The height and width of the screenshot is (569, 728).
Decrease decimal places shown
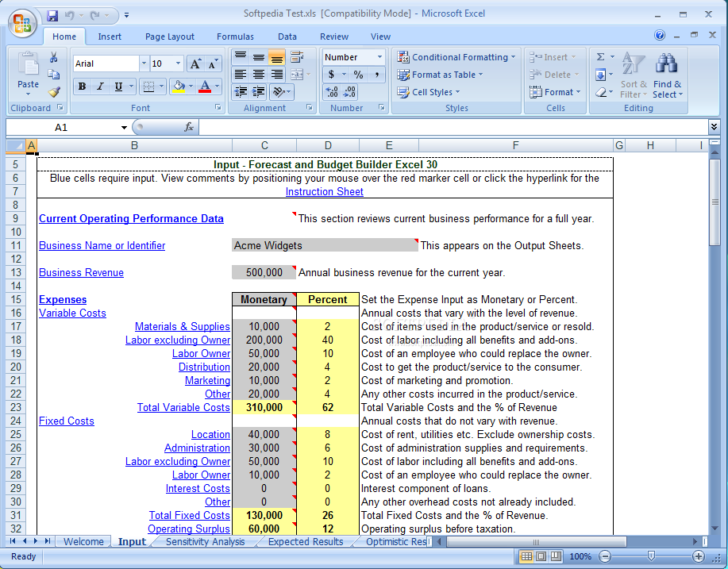[x=349, y=92]
